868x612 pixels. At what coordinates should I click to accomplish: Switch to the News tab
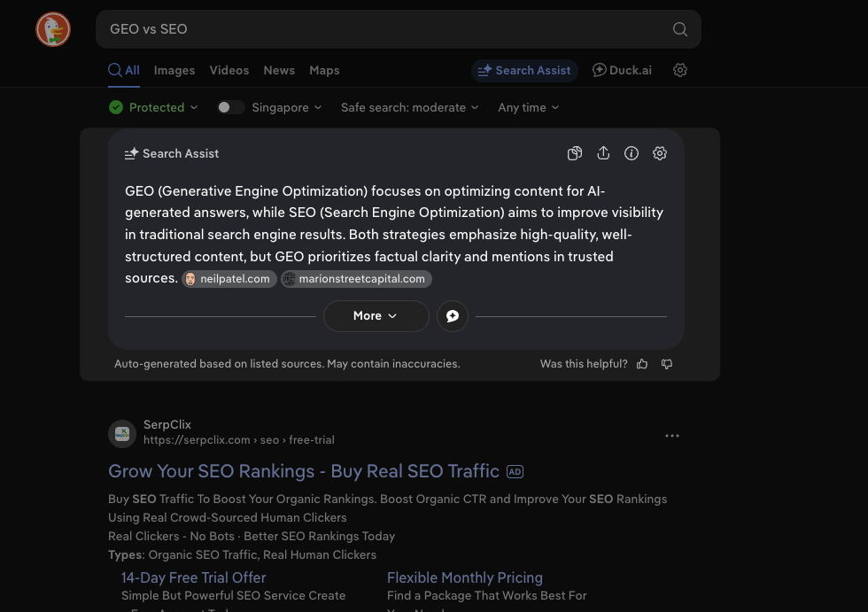coord(279,70)
